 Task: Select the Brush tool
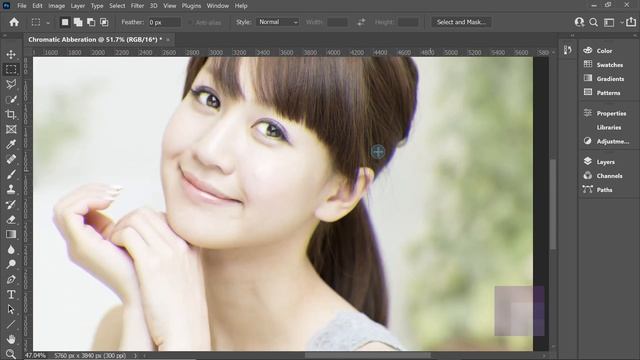[11, 175]
